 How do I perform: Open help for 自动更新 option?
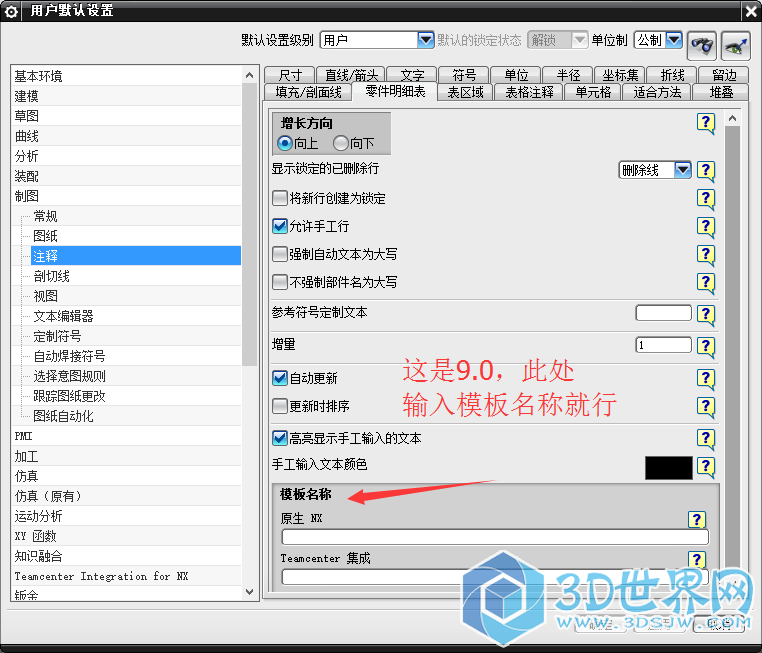(x=706, y=379)
